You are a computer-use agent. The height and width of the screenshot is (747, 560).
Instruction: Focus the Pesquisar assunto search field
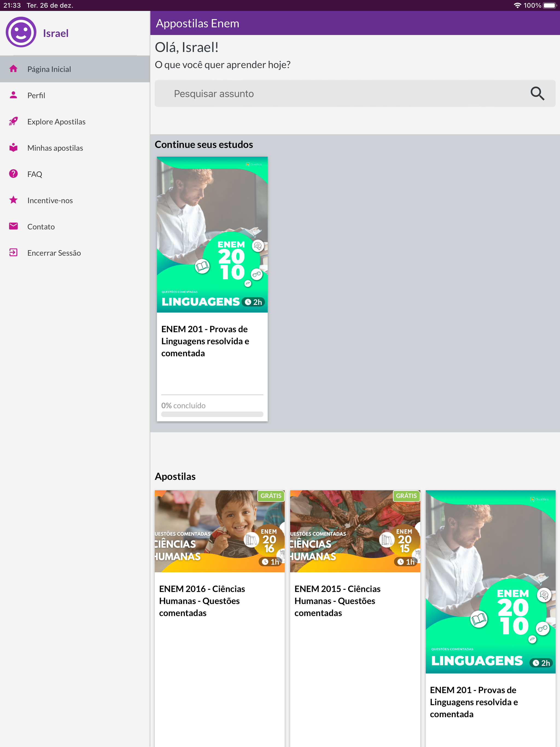click(355, 94)
